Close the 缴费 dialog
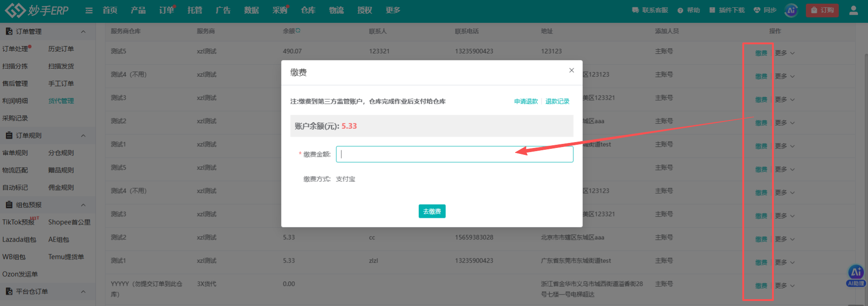This screenshot has width=868, height=306. tap(571, 70)
